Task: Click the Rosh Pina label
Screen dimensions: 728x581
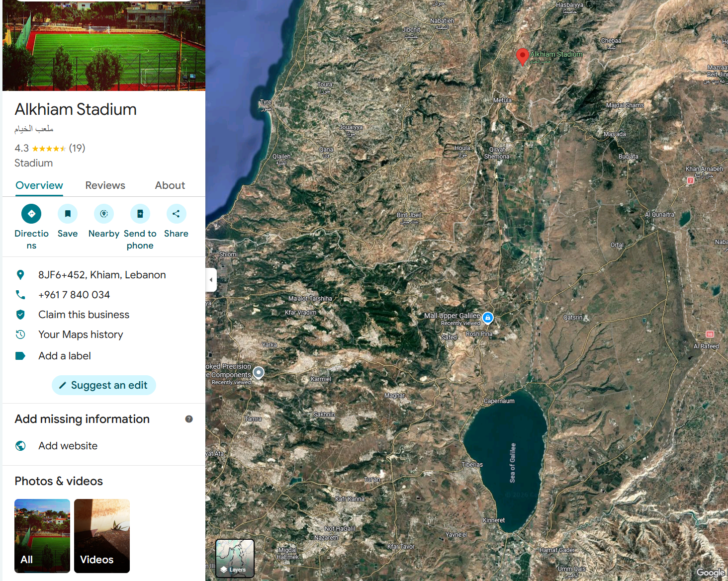Action: [479, 334]
